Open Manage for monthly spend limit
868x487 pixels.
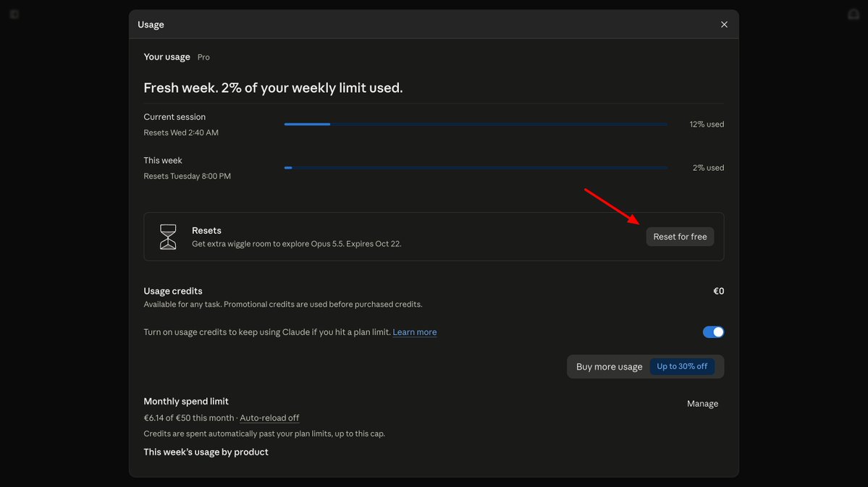click(702, 404)
